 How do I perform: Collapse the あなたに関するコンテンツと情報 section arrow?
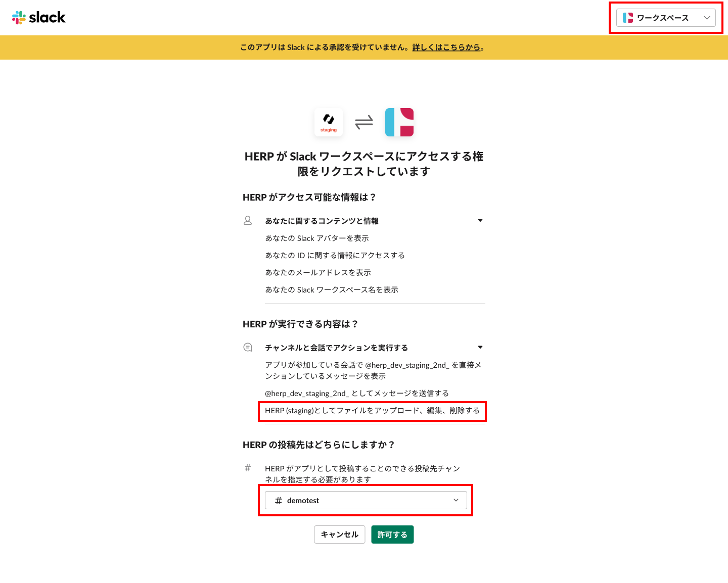coord(480,220)
